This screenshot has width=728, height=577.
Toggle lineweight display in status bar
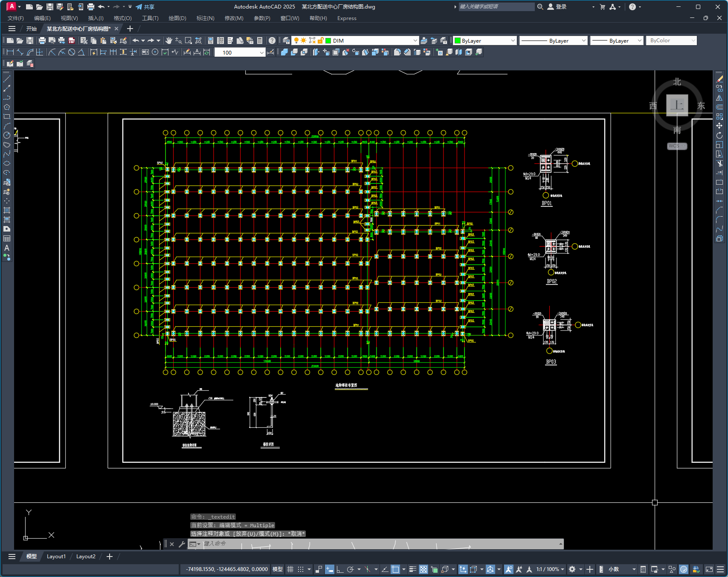tap(412, 569)
